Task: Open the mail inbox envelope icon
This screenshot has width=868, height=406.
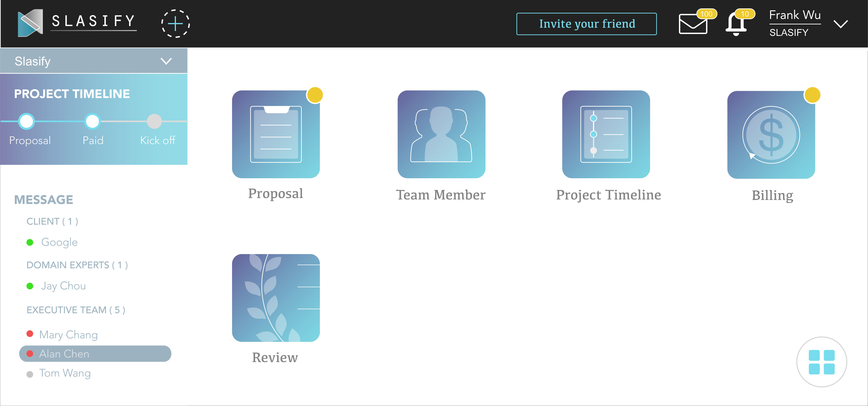Action: coord(693,24)
